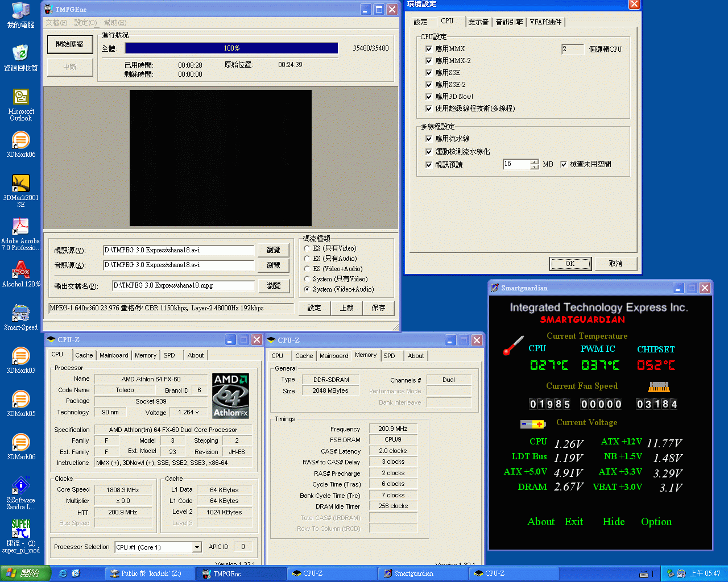Switch to Smartguardian from the taskbar
728x582 pixels.
tap(422, 573)
